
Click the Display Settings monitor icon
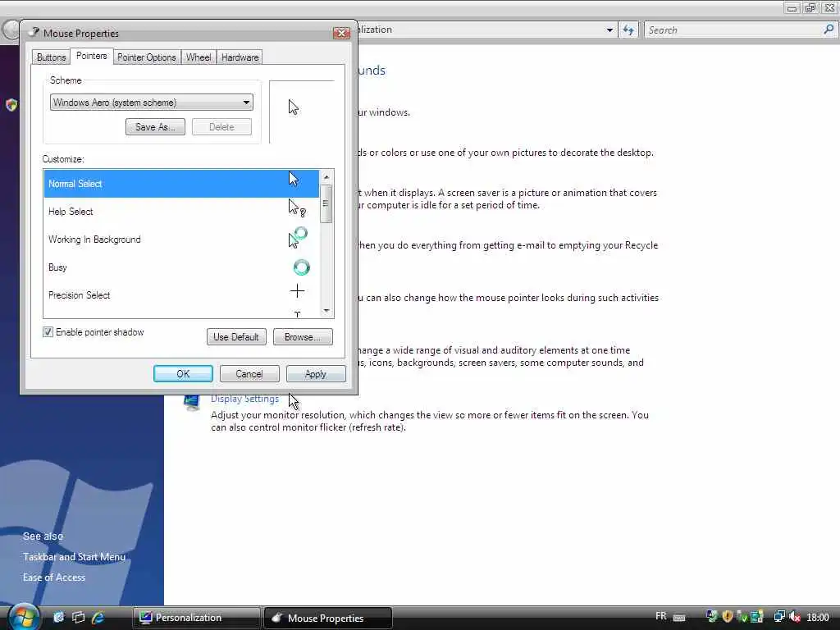click(192, 402)
